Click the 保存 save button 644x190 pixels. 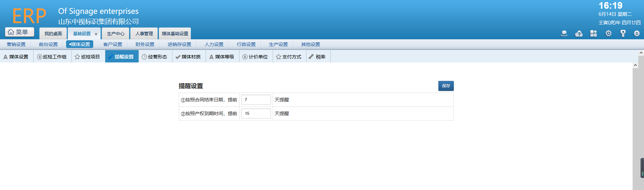pyautogui.click(x=446, y=86)
